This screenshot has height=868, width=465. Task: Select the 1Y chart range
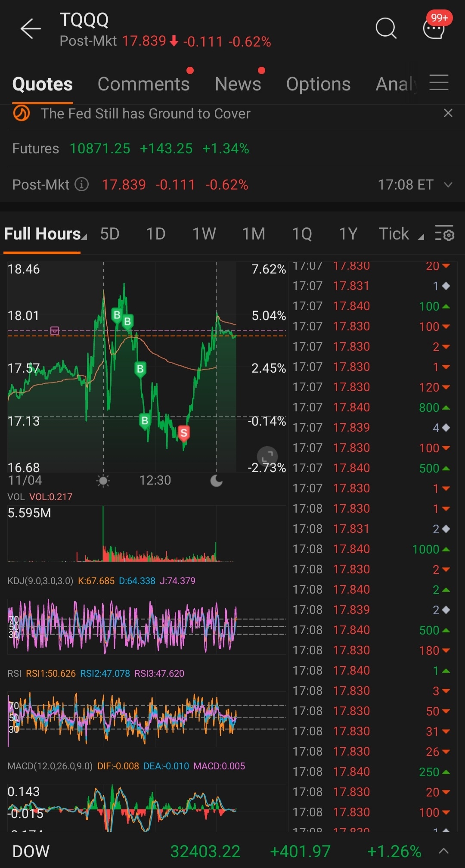pyautogui.click(x=348, y=234)
